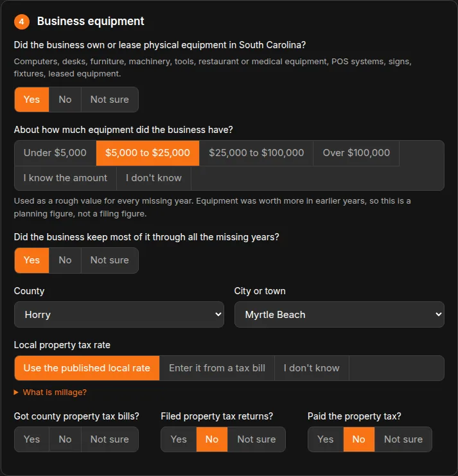Pick the $5,000 to $25,000 equipment range
Screen dimensions: 458x476
[148, 153]
